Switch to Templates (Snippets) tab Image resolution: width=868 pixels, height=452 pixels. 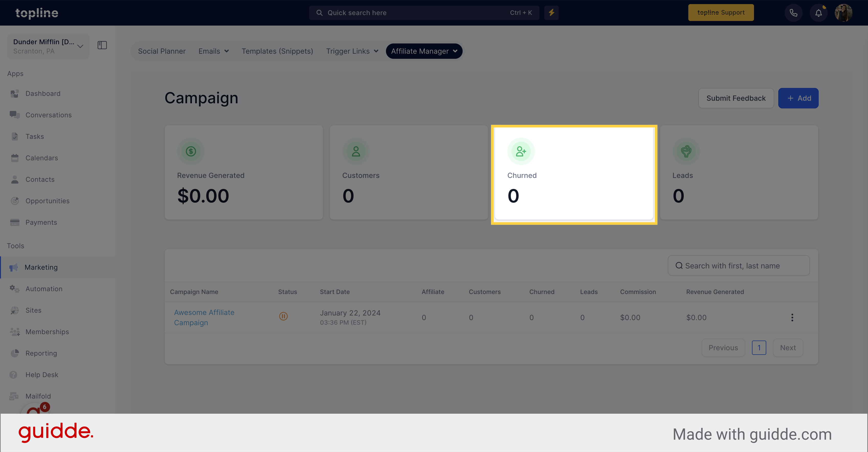tap(277, 51)
